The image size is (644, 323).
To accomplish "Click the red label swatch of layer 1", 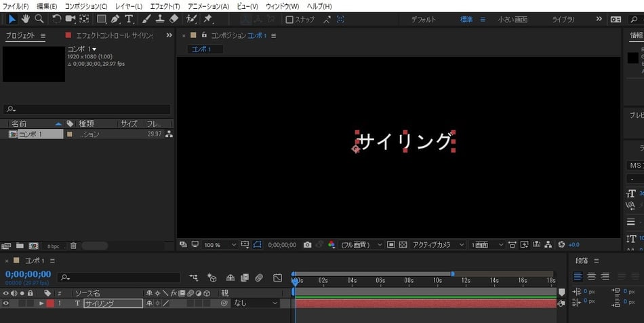I will click(x=50, y=304).
